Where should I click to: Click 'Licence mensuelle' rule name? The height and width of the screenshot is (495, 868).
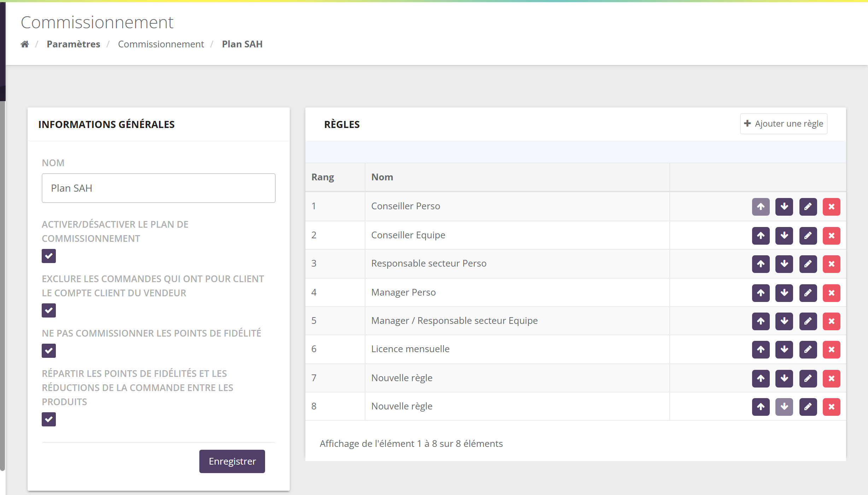[410, 349]
